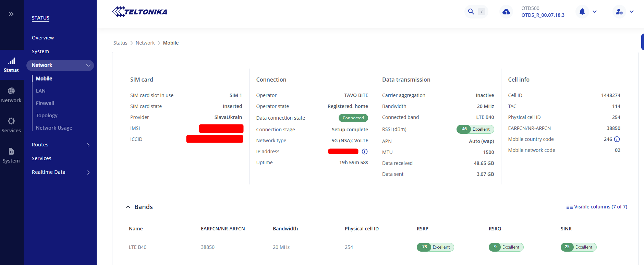Viewport: 644px width, 265px height.
Task: Open the user account dropdown arrow
Action: pos(632,12)
